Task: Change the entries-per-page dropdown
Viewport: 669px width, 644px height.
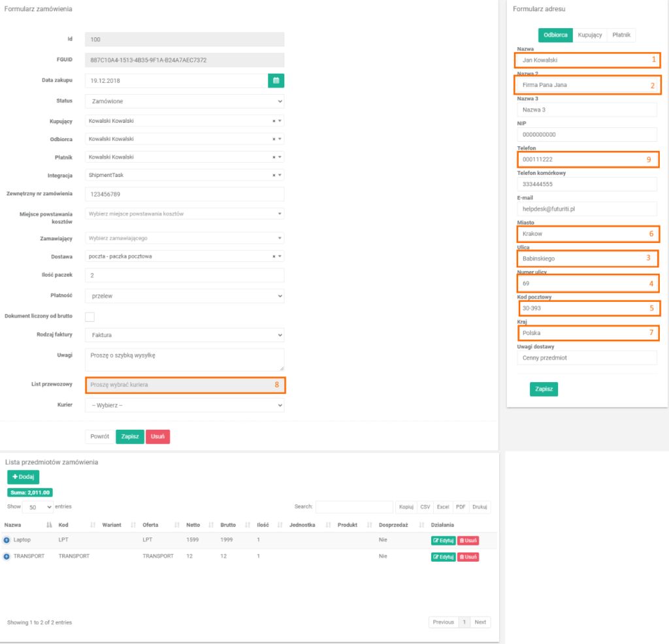Action: (x=39, y=507)
